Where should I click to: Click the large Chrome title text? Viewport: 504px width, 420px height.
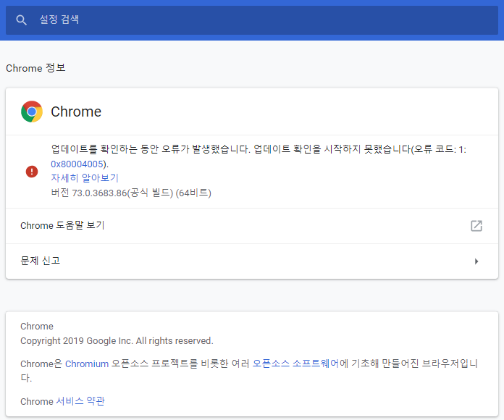[x=76, y=112]
